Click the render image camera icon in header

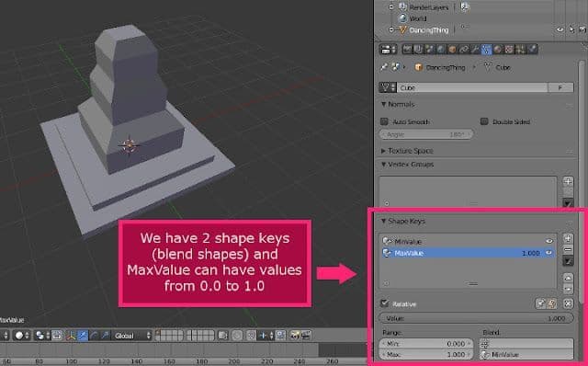(x=295, y=336)
